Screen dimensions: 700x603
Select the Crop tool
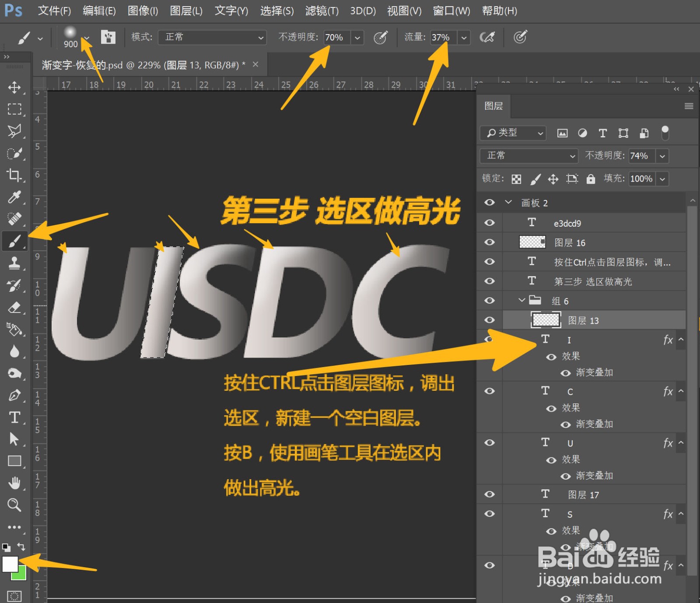[x=14, y=175]
